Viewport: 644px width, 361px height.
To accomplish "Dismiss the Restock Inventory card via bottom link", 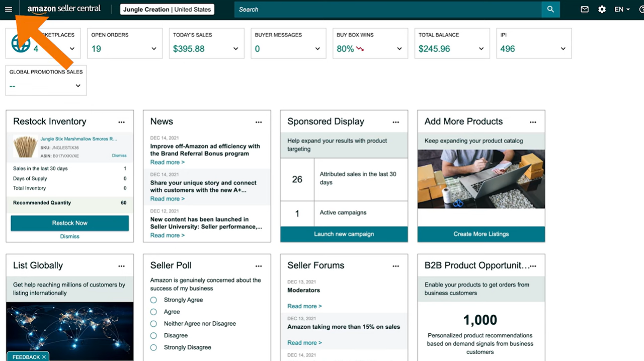I will click(x=70, y=236).
